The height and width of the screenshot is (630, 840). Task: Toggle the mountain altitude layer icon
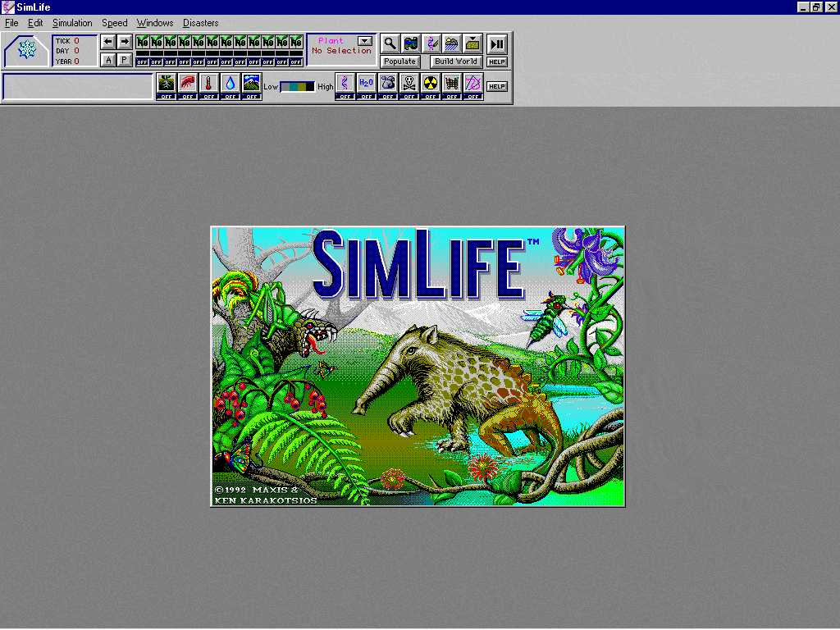click(252, 83)
